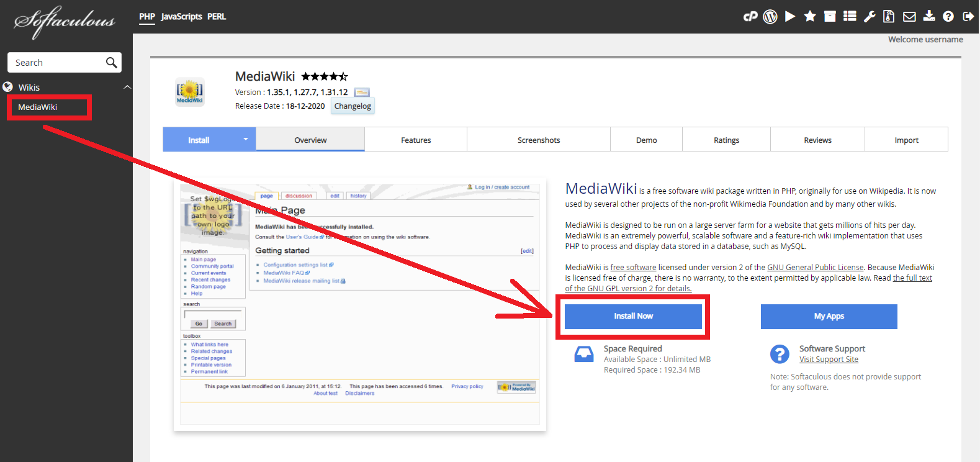Click the search magnifier icon
The width and height of the screenshot is (980, 462).
point(111,63)
